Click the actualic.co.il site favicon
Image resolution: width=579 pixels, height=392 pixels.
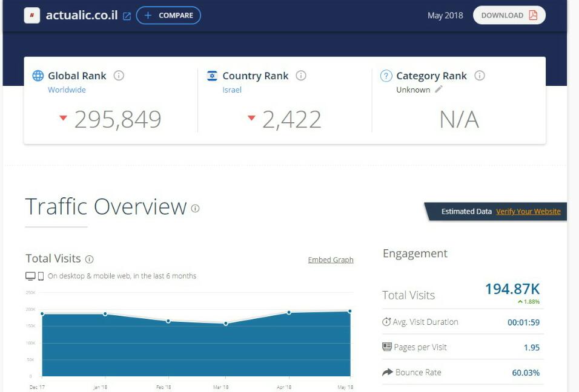(x=32, y=16)
